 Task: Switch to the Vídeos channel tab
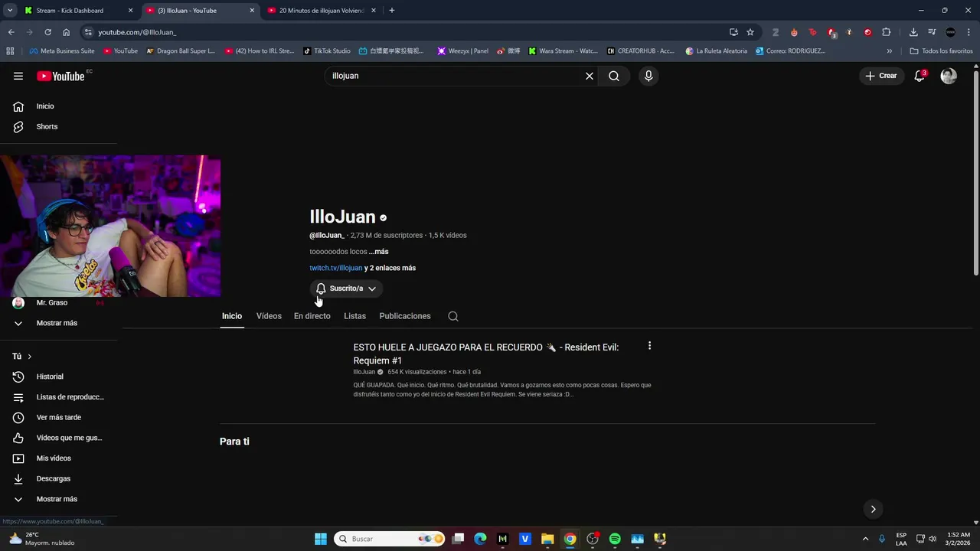click(x=269, y=316)
